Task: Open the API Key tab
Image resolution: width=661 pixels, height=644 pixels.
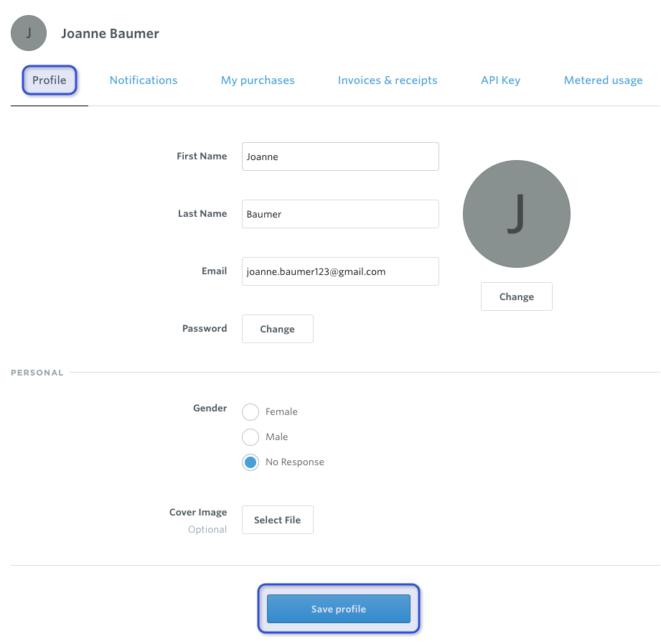Action: click(x=500, y=80)
